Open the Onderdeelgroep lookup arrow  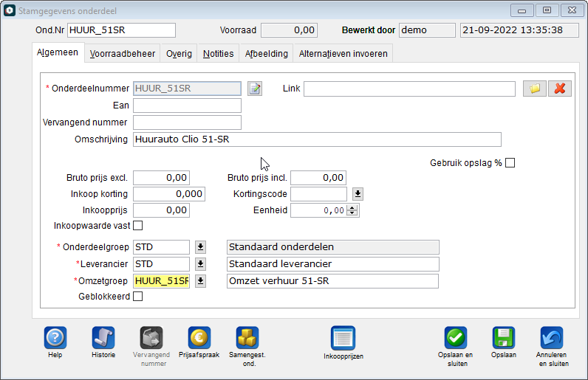(201, 247)
